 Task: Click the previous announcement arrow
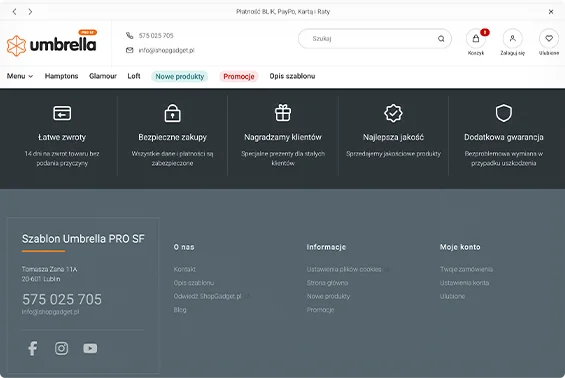[x=14, y=12]
